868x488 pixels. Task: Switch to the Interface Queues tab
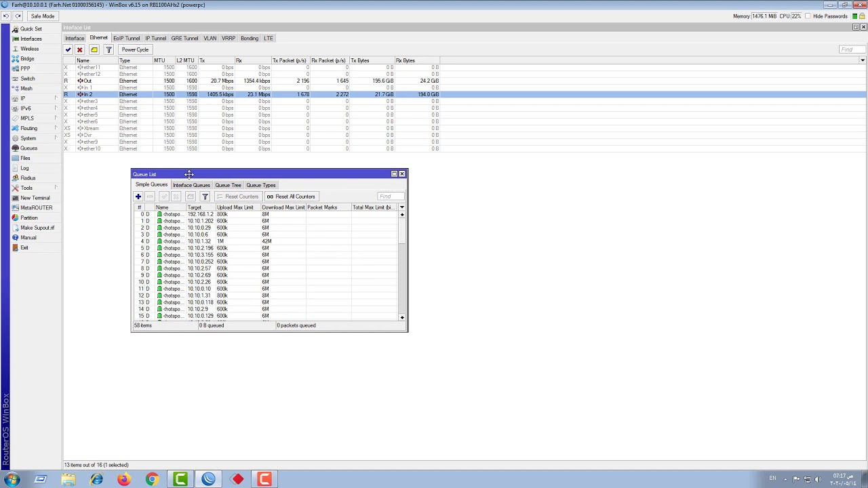191,185
